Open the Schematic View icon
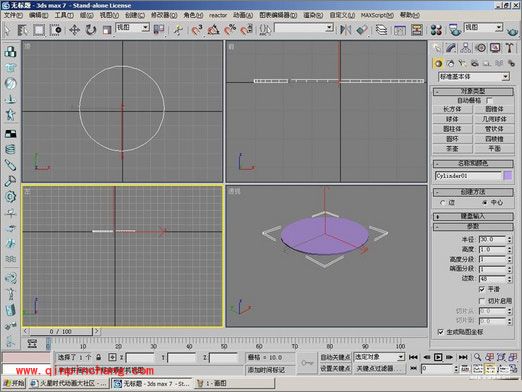The height and width of the screenshot is (392, 522). [x=417, y=30]
